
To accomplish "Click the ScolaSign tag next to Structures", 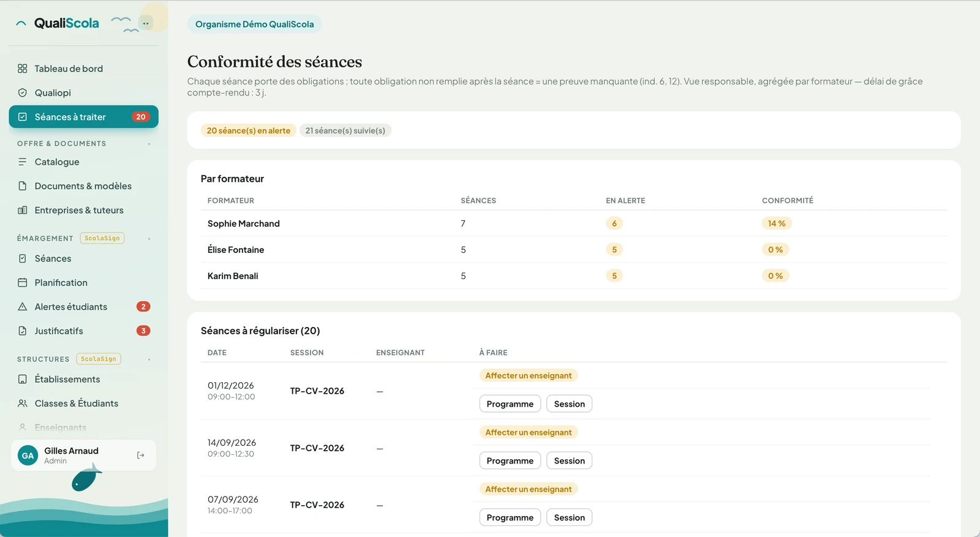I will (x=99, y=359).
